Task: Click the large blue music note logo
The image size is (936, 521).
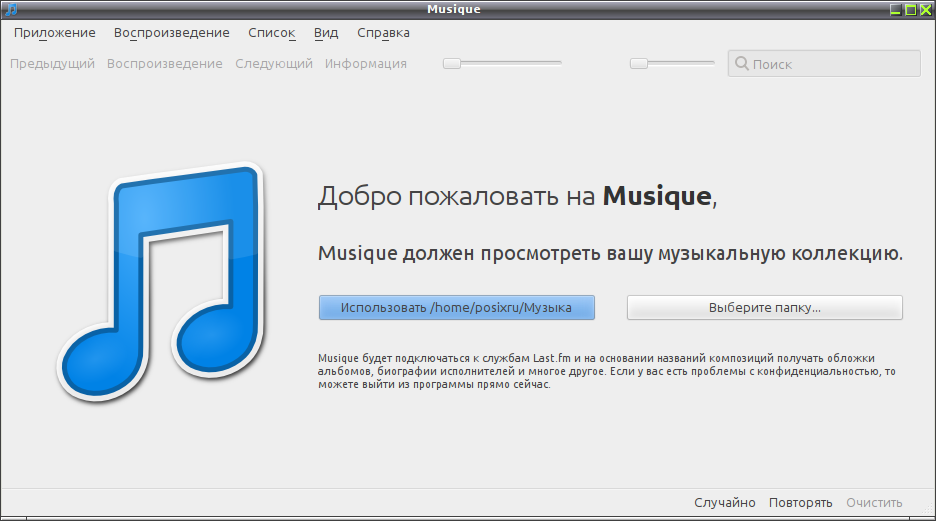Action: point(161,282)
